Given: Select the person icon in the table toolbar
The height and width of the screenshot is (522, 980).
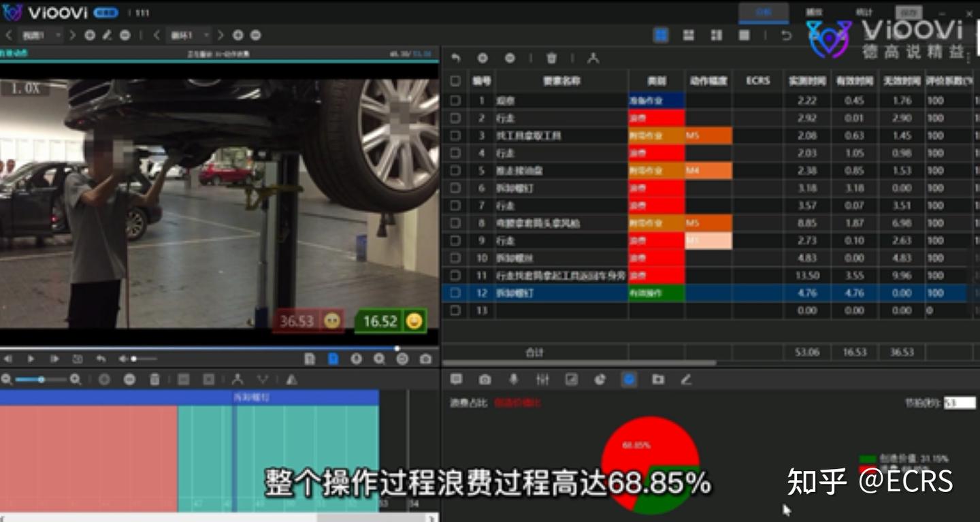Looking at the screenshot, I should click(594, 58).
